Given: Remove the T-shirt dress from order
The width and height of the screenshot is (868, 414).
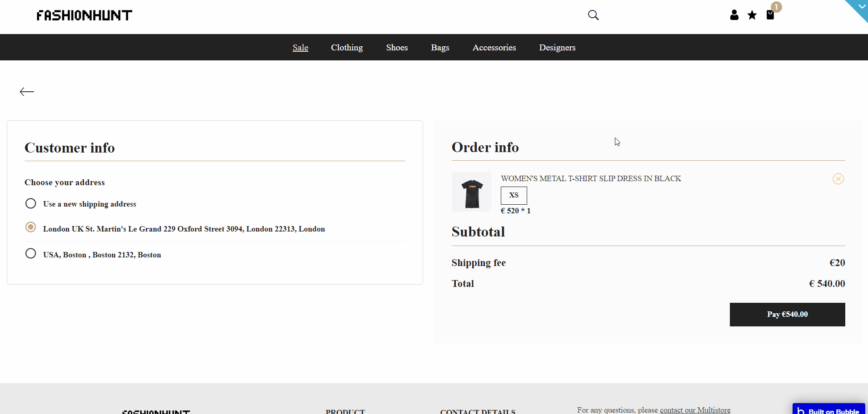Looking at the screenshot, I should coord(838,179).
